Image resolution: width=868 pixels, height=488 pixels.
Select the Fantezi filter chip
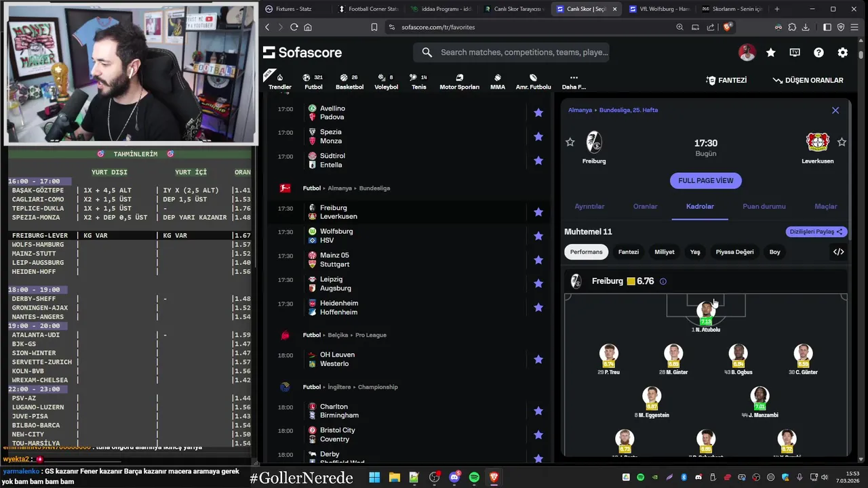pos(629,251)
